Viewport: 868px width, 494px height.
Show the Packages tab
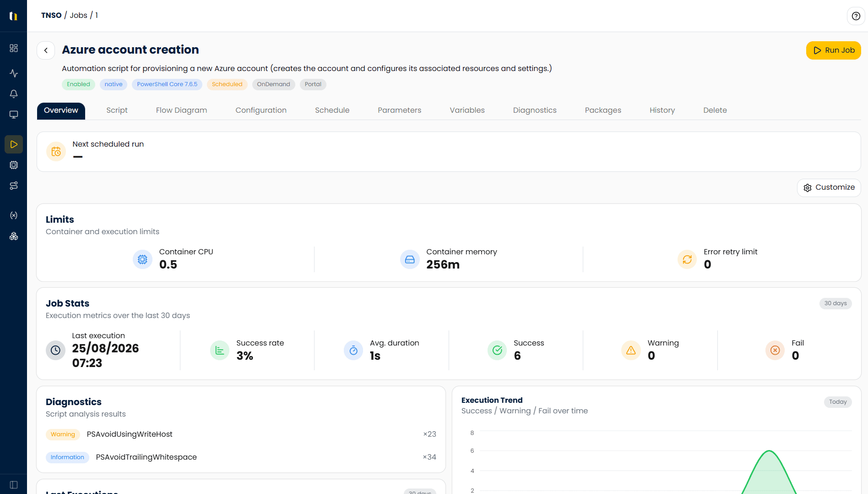point(603,110)
